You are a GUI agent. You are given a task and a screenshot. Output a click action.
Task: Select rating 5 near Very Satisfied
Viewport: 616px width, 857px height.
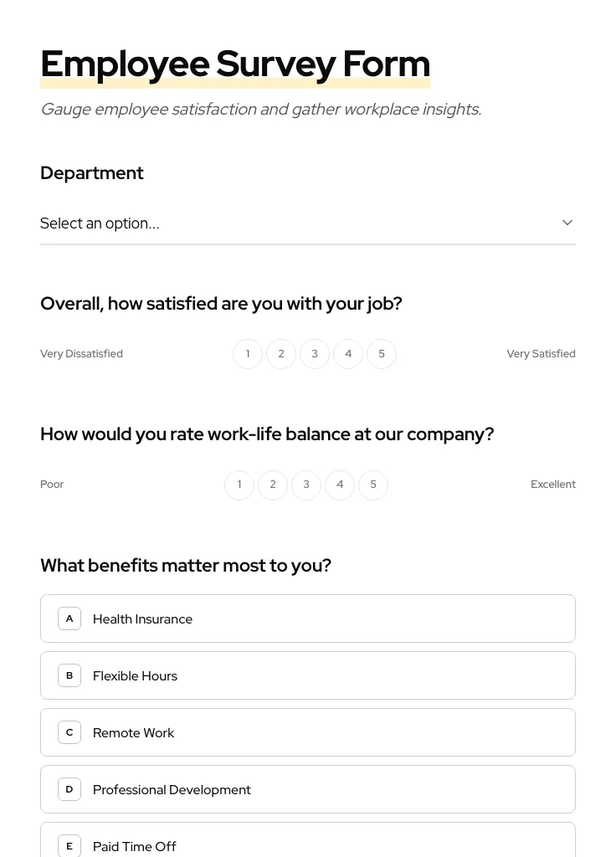[x=382, y=353]
